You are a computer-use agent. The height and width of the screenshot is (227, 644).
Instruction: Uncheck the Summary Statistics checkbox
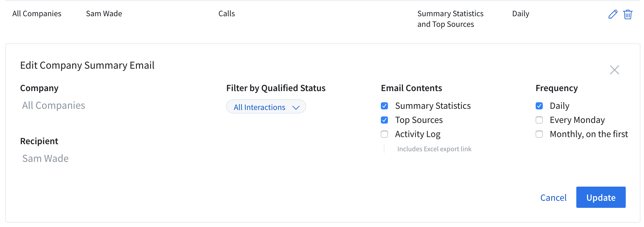(x=384, y=106)
